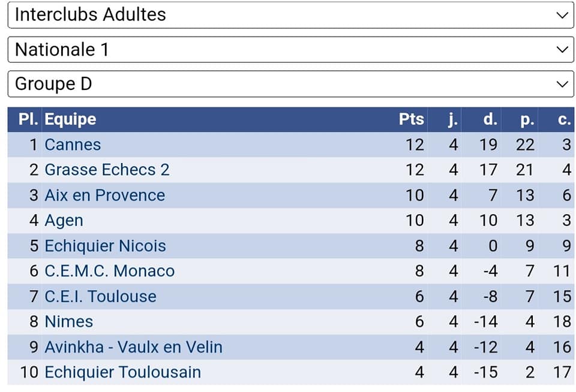
Task: Open the Grasse Echecs 2 team page
Action: click(107, 170)
